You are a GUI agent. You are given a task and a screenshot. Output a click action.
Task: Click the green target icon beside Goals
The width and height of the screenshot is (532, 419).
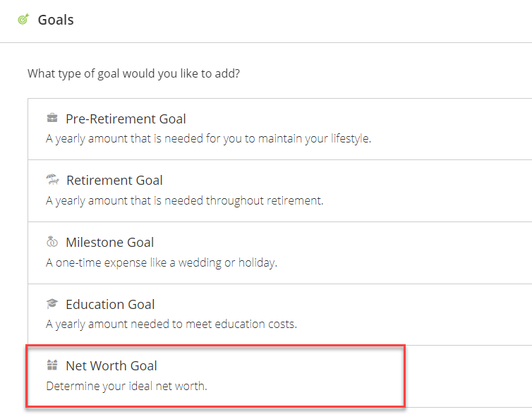click(x=23, y=20)
